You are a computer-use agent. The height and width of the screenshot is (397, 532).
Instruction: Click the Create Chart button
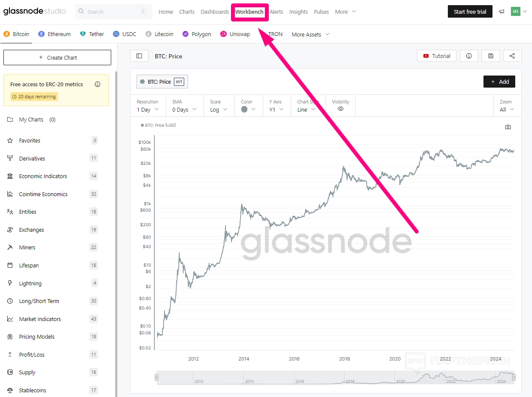pyautogui.click(x=57, y=58)
